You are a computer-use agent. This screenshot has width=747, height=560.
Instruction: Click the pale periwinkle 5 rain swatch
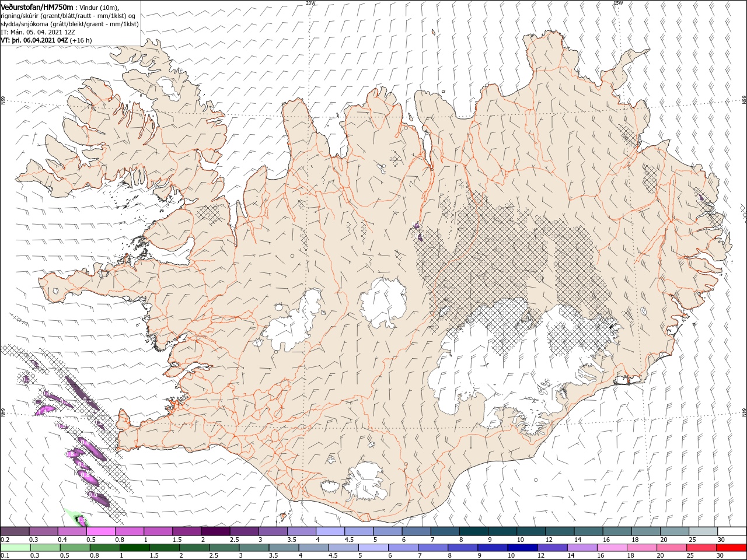tap(373, 548)
